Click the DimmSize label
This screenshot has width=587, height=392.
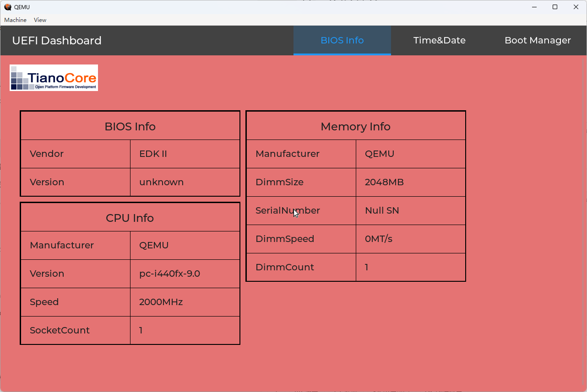coord(279,182)
